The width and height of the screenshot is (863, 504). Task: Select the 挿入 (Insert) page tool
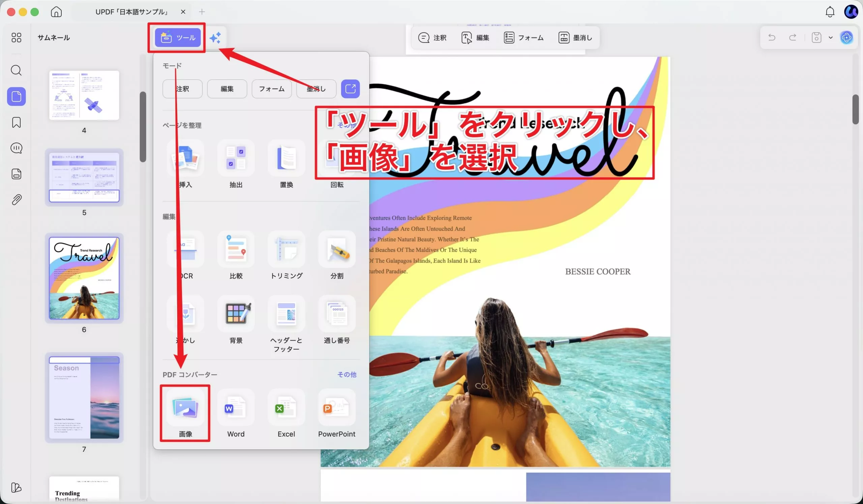pyautogui.click(x=185, y=164)
